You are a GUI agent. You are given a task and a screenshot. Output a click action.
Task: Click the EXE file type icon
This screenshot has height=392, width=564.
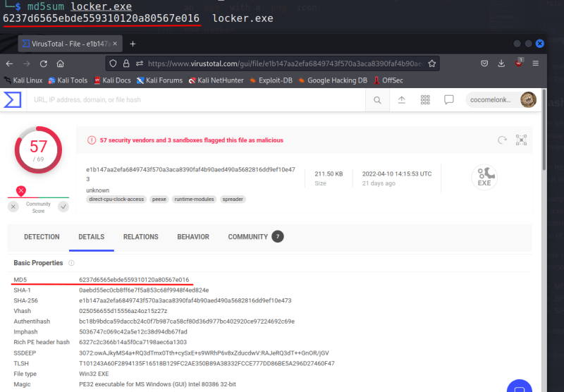click(484, 176)
